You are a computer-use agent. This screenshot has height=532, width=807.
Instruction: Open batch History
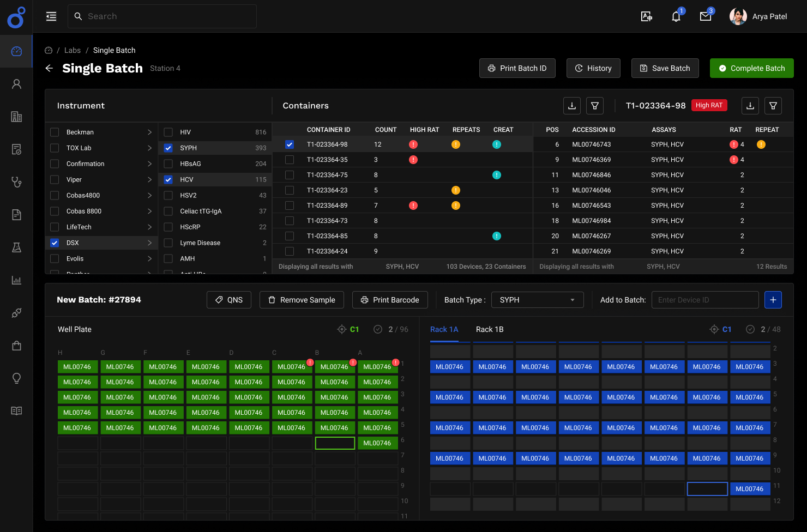click(x=593, y=68)
